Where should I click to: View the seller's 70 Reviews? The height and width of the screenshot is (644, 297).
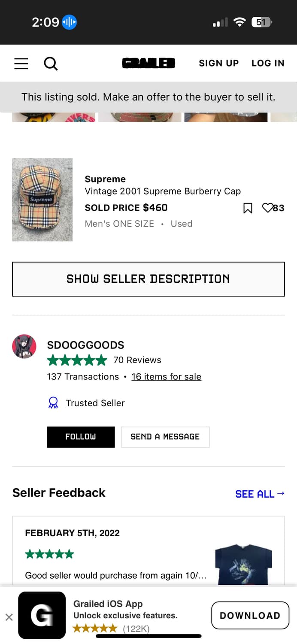tap(137, 360)
